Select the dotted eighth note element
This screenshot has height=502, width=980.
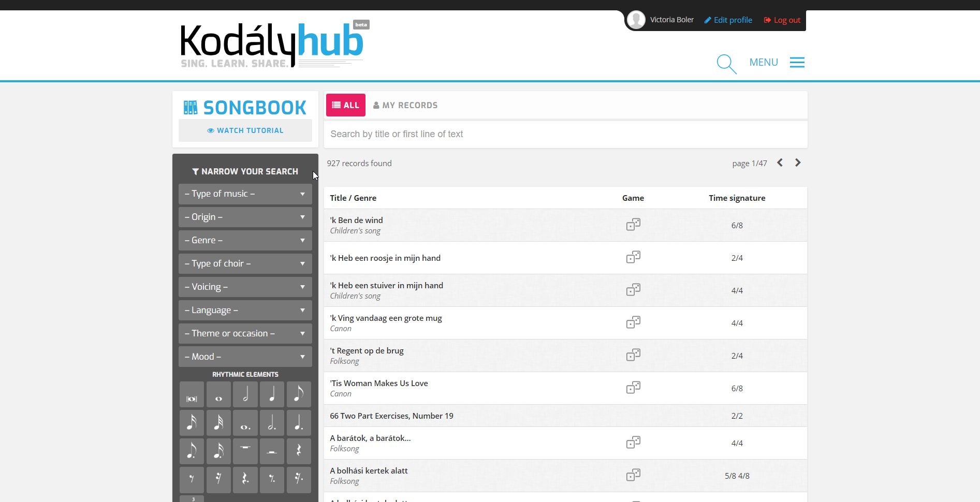[x=192, y=451]
